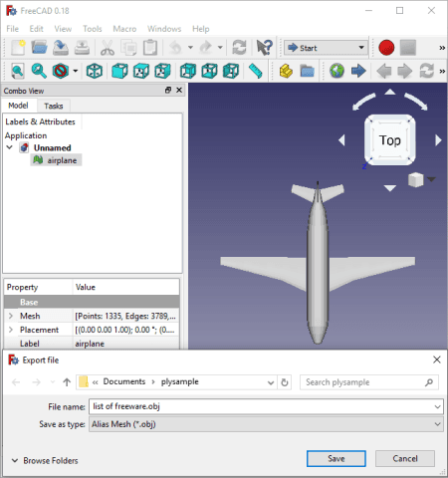Activate the What's This help cursor

(x=265, y=48)
